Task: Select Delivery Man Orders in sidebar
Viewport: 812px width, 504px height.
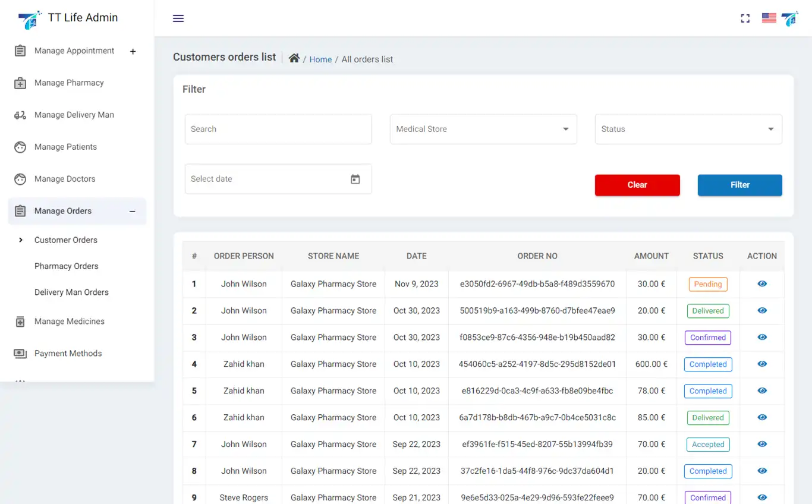Action: click(x=71, y=292)
